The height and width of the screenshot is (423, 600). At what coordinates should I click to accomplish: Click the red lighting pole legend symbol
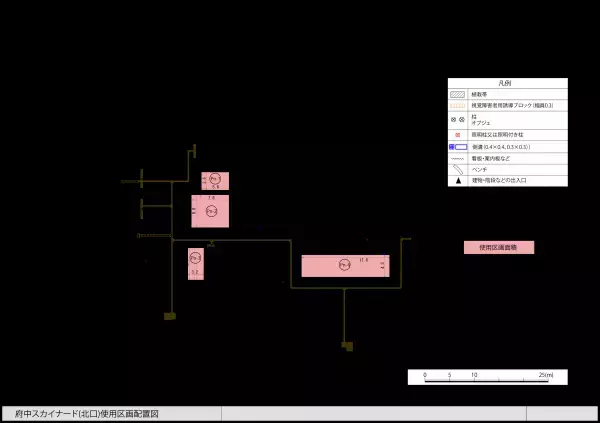tap(458, 134)
